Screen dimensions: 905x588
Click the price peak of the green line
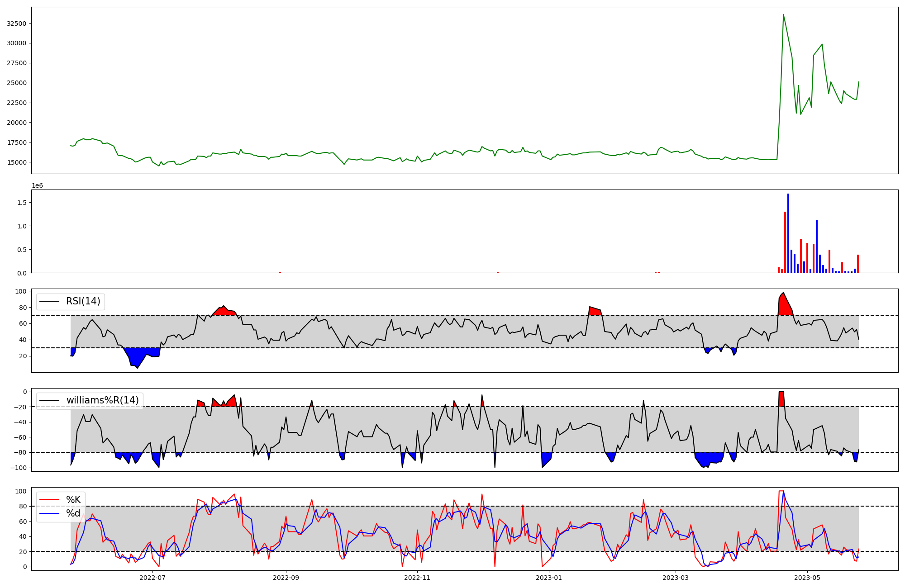tap(783, 15)
